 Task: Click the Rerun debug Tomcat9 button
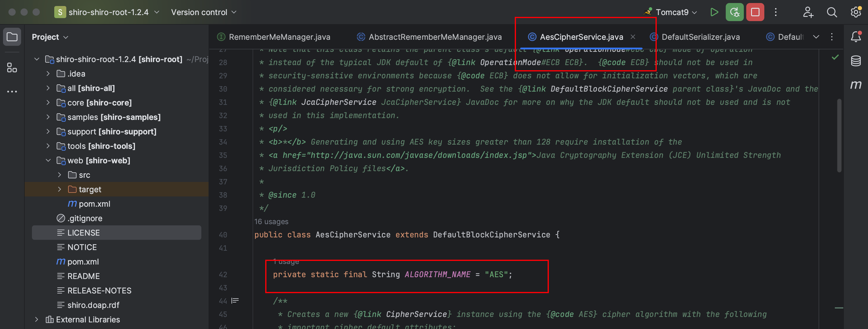[734, 12]
